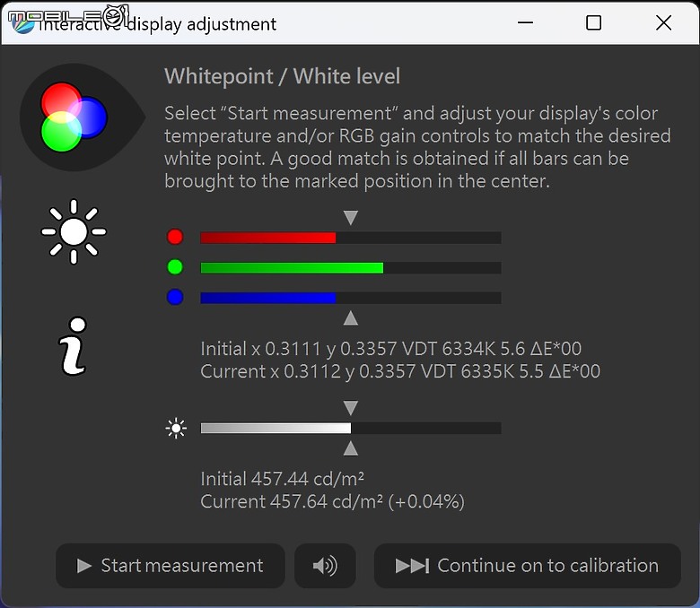Click the Interactive display adjustment title
Screen dimensions: 700x608
point(157,24)
